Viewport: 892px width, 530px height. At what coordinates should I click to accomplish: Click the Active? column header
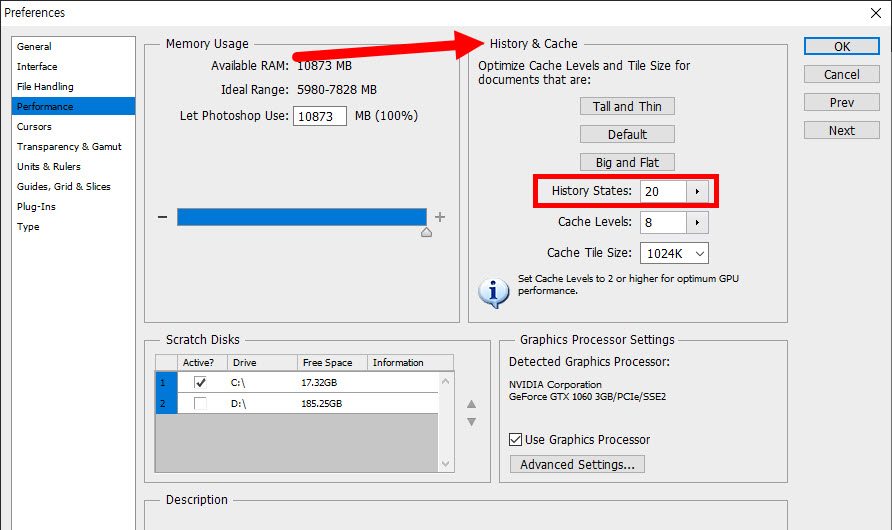click(x=202, y=363)
